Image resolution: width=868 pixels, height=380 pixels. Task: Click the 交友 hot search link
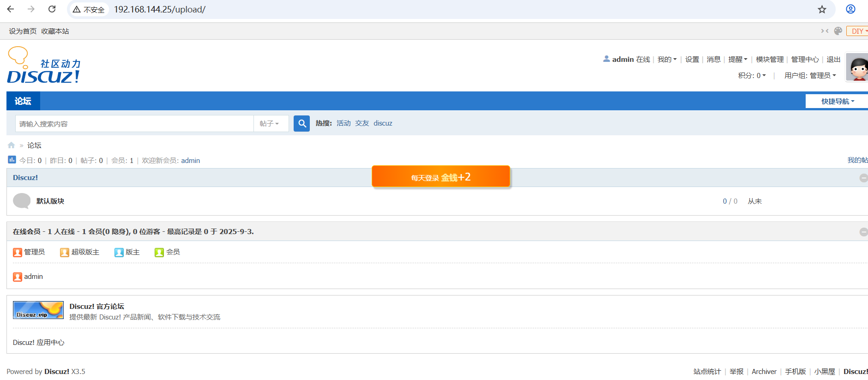click(362, 123)
